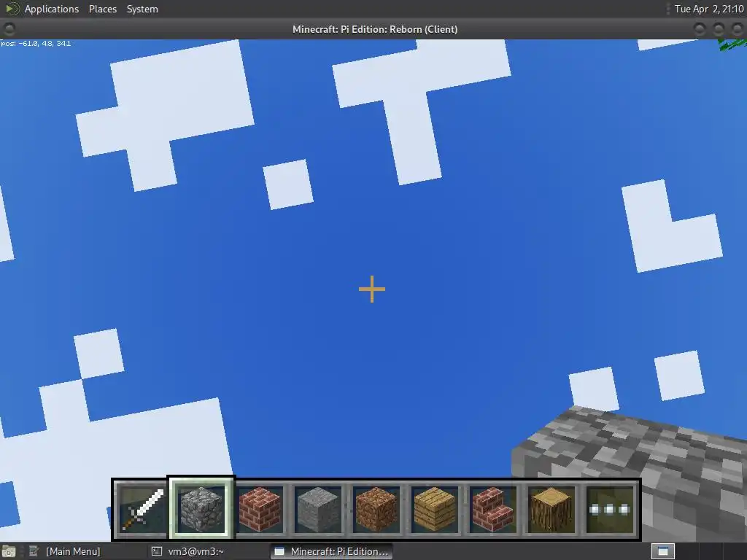Maximize the Minecraft window
The width and height of the screenshot is (747, 560).
tap(719, 29)
